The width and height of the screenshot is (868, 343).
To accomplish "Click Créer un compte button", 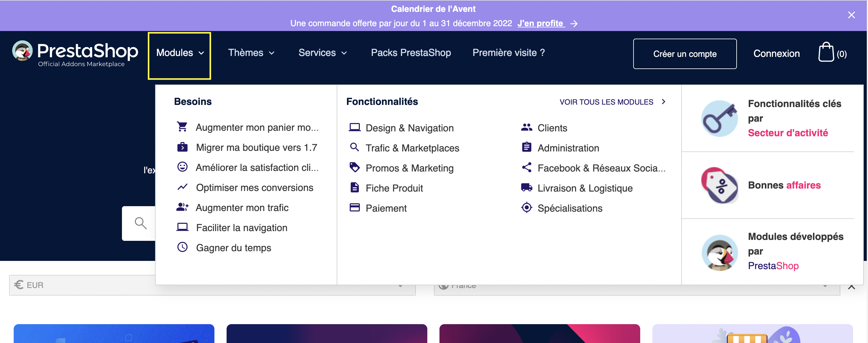I will pyautogui.click(x=685, y=54).
